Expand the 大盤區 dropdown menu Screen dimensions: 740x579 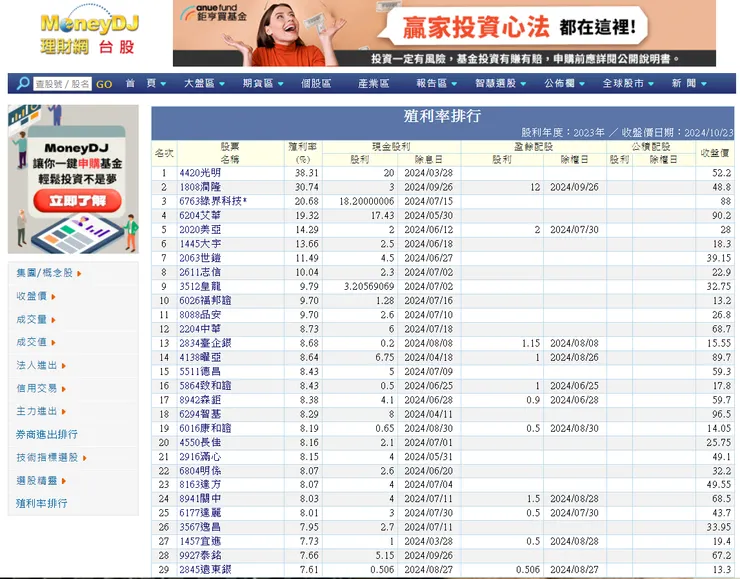[x=204, y=84]
